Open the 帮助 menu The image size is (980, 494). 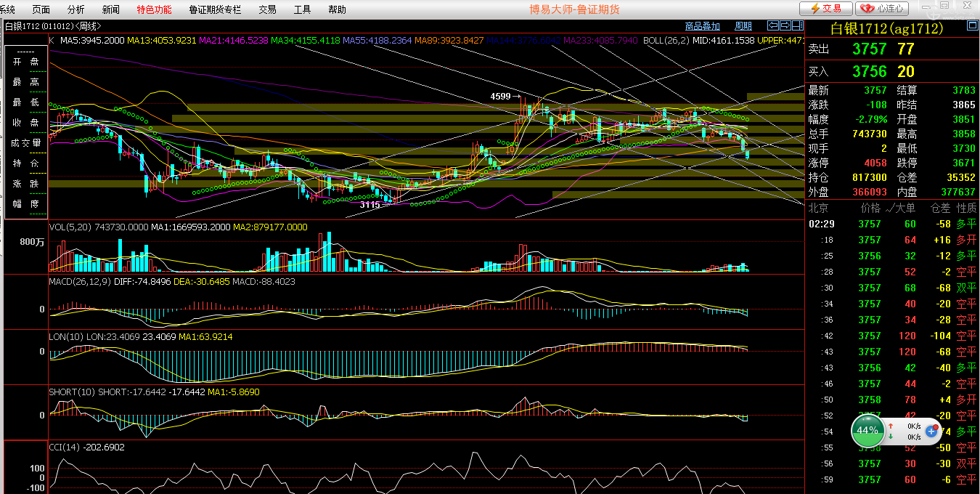tap(337, 9)
